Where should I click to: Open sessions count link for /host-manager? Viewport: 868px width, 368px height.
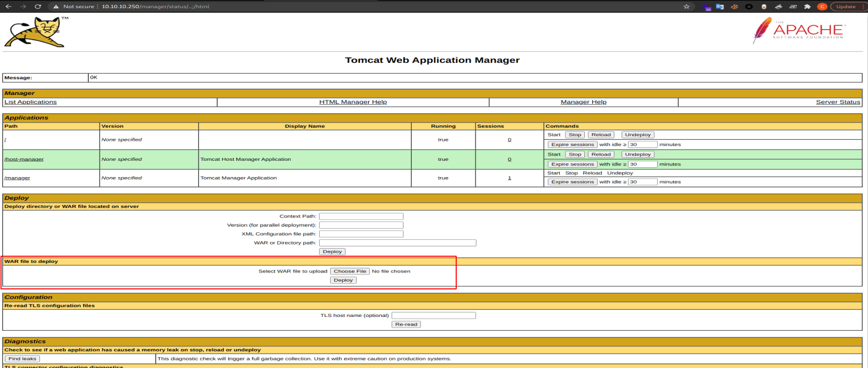(x=509, y=159)
